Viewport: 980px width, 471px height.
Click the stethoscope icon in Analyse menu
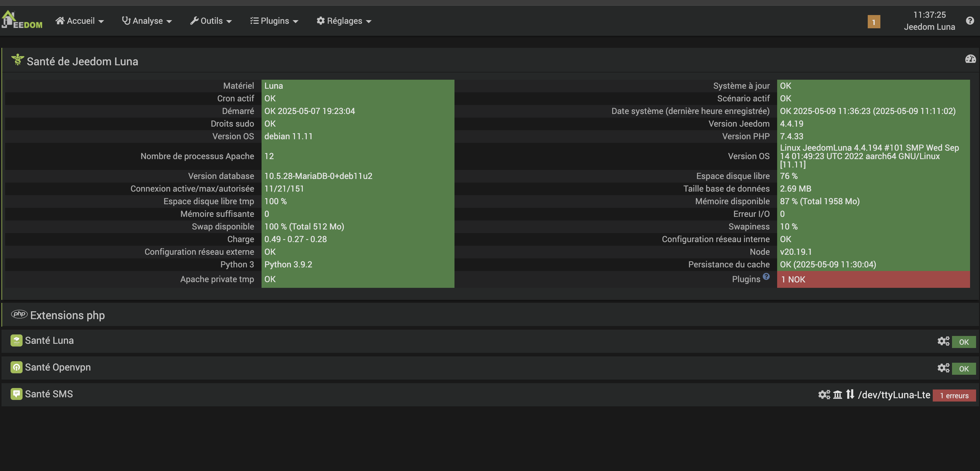pos(126,20)
